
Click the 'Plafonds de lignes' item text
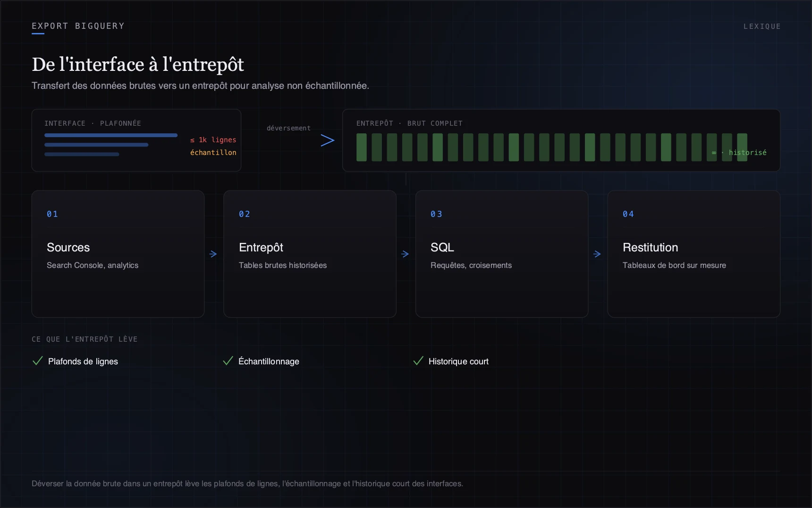click(x=83, y=362)
